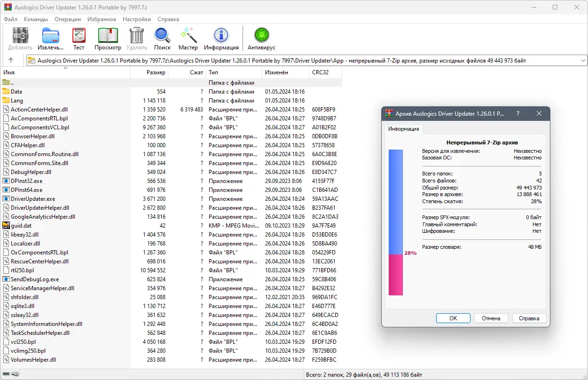Sort by the CRC32 column header
The image size is (588, 380).
[325, 72]
